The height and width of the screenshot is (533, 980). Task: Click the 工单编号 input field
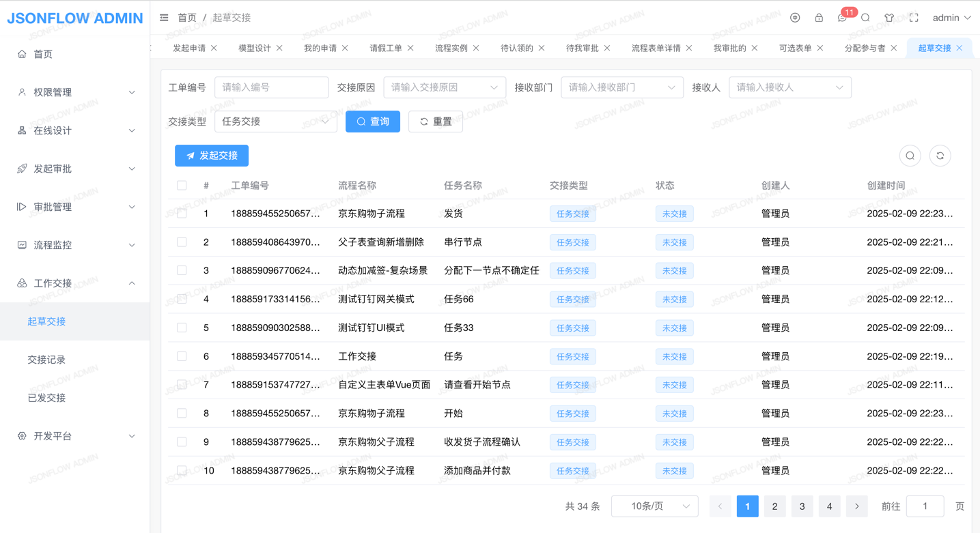[x=271, y=87]
